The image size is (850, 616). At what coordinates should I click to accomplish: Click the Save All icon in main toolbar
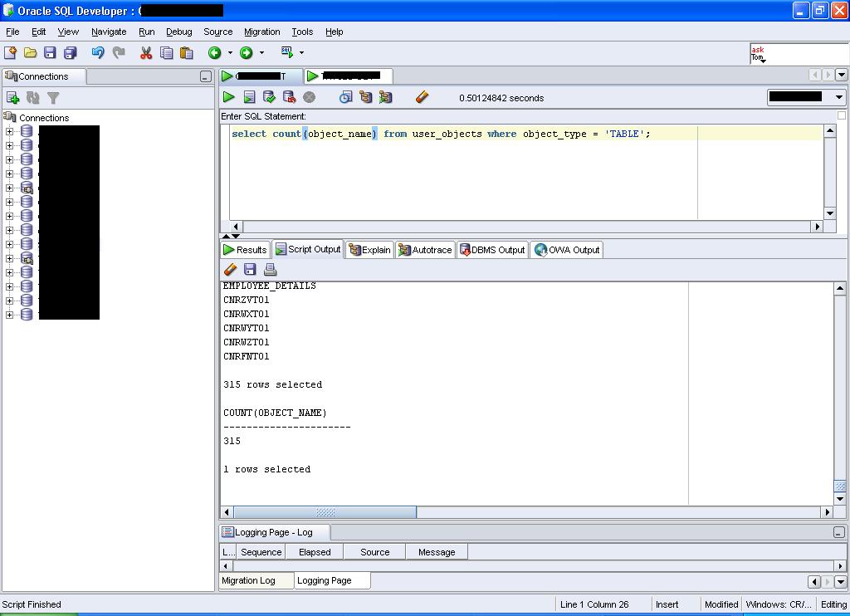(x=70, y=53)
